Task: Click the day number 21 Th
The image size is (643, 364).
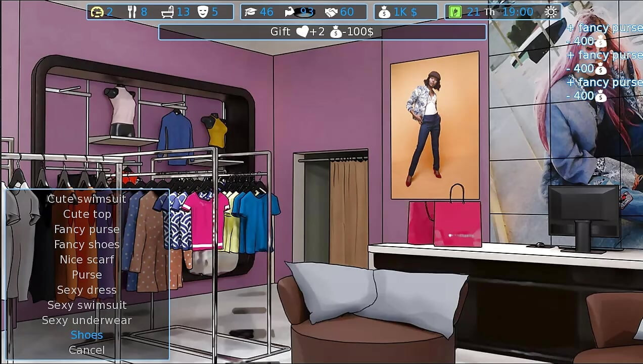Action: tap(481, 12)
